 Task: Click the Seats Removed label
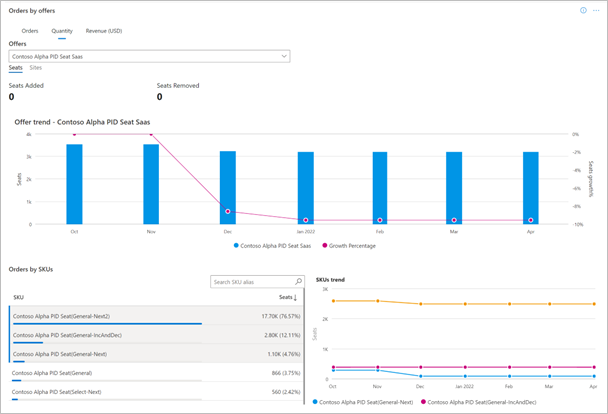pyautogui.click(x=178, y=86)
